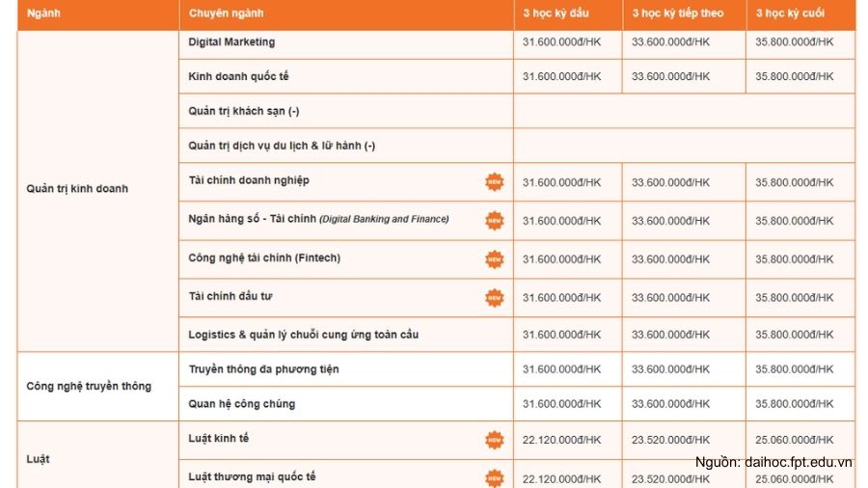Select Quan hệ công chúng text

point(242,404)
